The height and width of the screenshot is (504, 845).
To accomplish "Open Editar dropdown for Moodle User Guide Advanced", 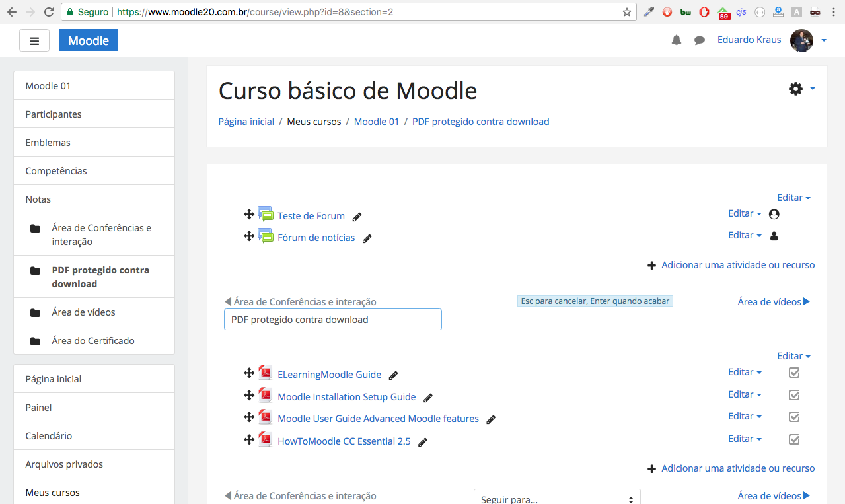I will pyautogui.click(x=745, y=416).
